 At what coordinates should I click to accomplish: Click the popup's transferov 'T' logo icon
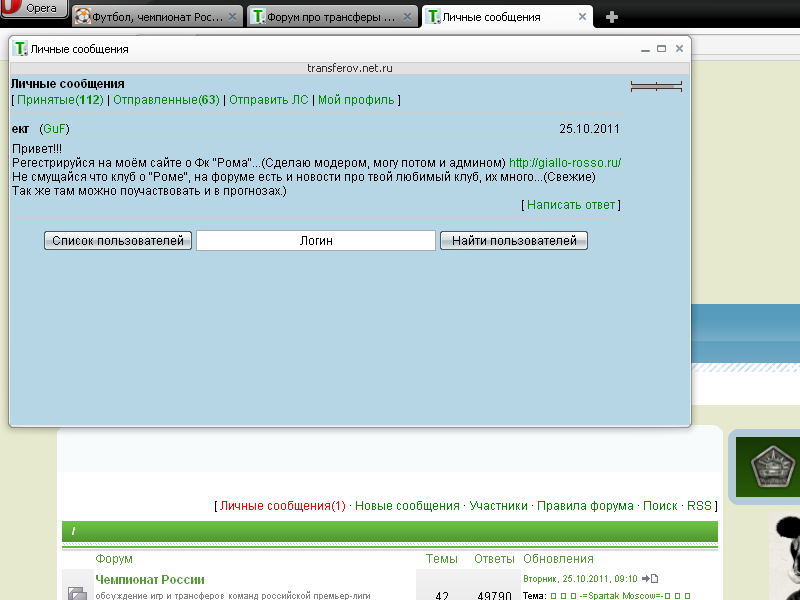click(20, 49)
